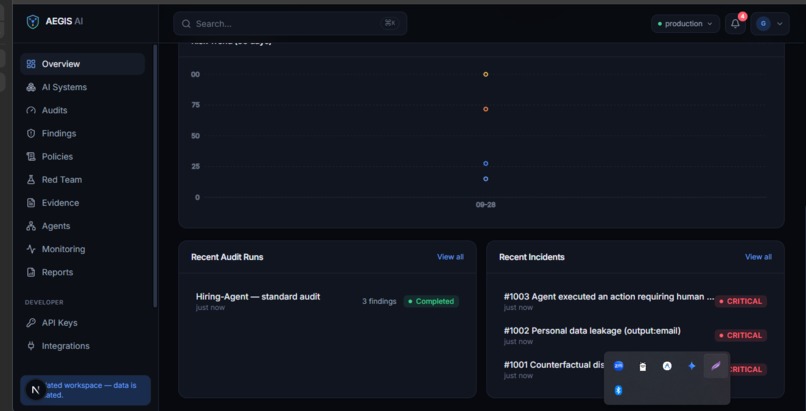Click the Recent Incidents heading
The width and height of the screenshot is (806, 411).
(532, 257)
